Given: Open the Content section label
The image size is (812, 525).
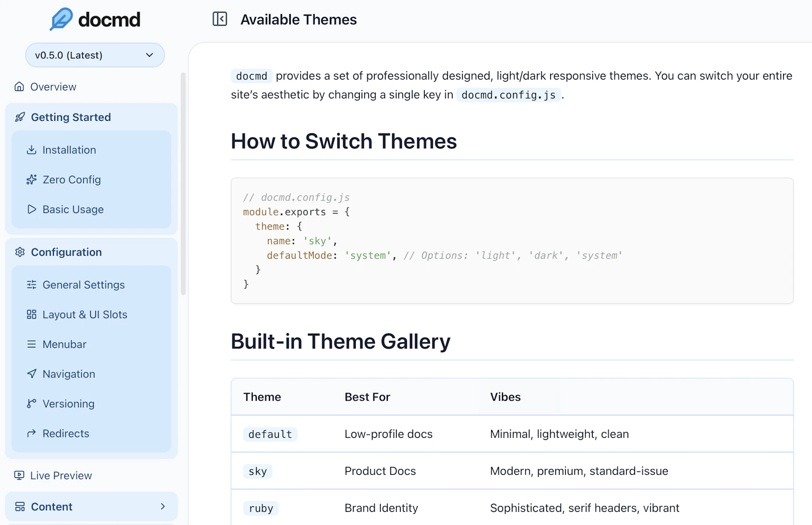Looking at the screenshot, I should (52, 507).
